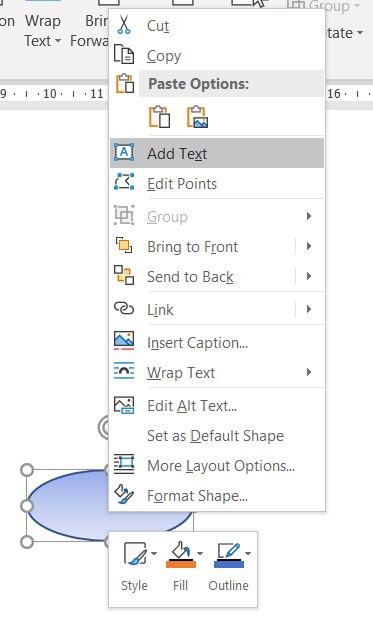Expand the Fill color dropdown arrow
Screen dimensions: 373x631
pyautogui.click(x=200, y=554)
